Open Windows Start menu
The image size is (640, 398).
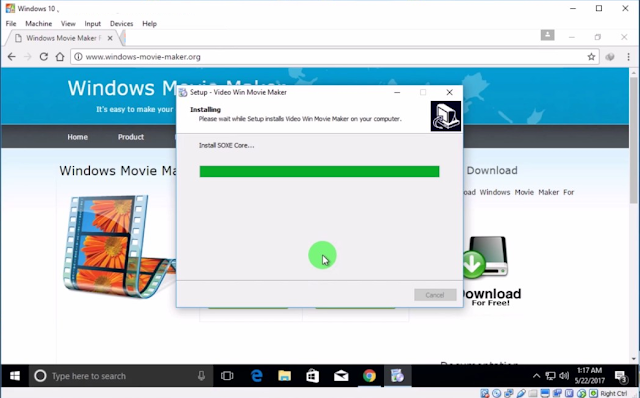15,376
